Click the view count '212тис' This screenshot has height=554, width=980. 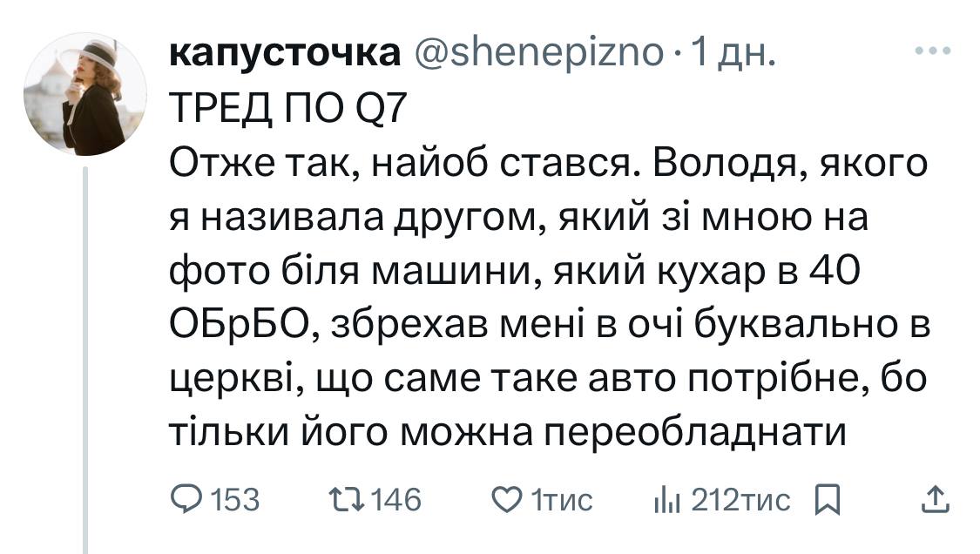tap(740, 500)
